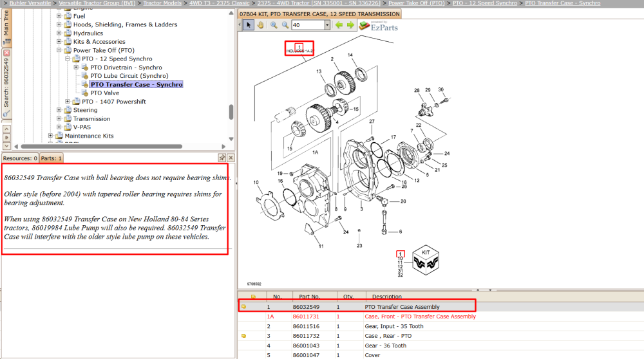The width and height of the screenshot is (644, 359).
Task: Expand the V-PAS tree node
Action: (x=59, y=127)
